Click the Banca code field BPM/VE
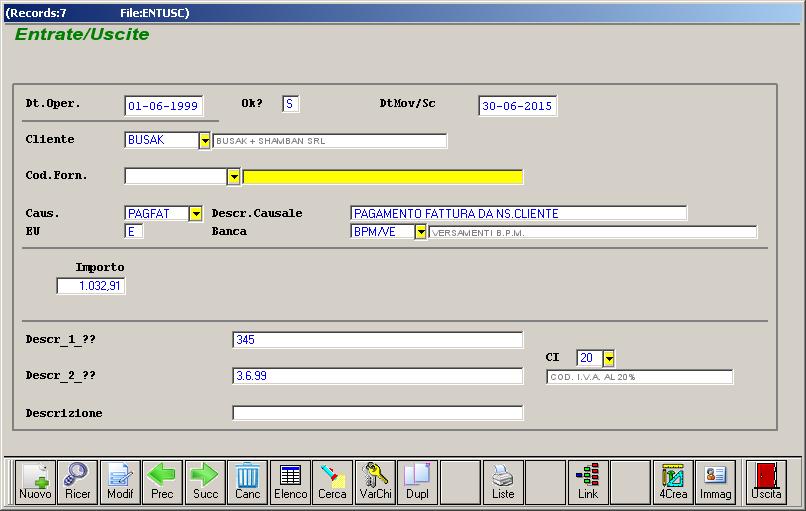 [382, 231]
